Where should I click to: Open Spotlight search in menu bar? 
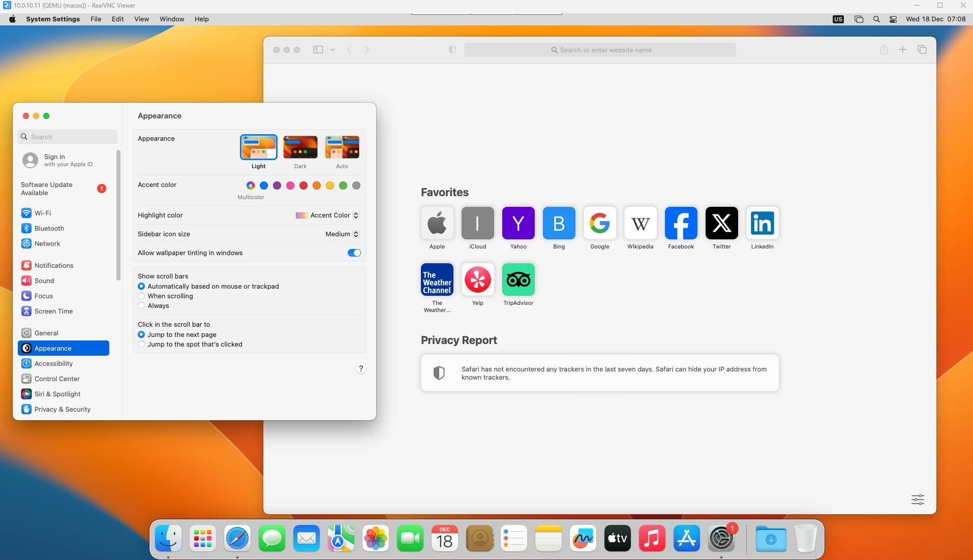[x=876, y=19]
